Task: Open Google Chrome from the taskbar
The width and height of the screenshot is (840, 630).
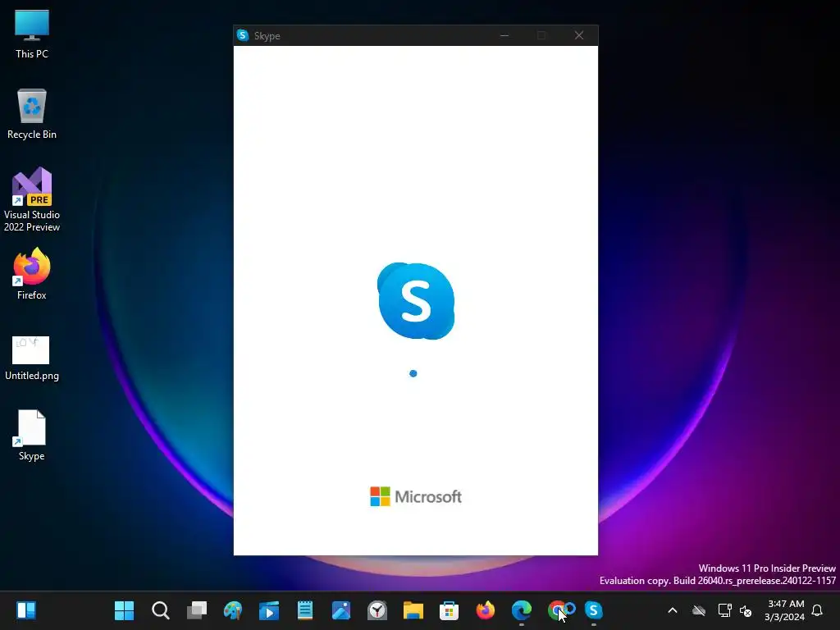Action: [557, 610]
